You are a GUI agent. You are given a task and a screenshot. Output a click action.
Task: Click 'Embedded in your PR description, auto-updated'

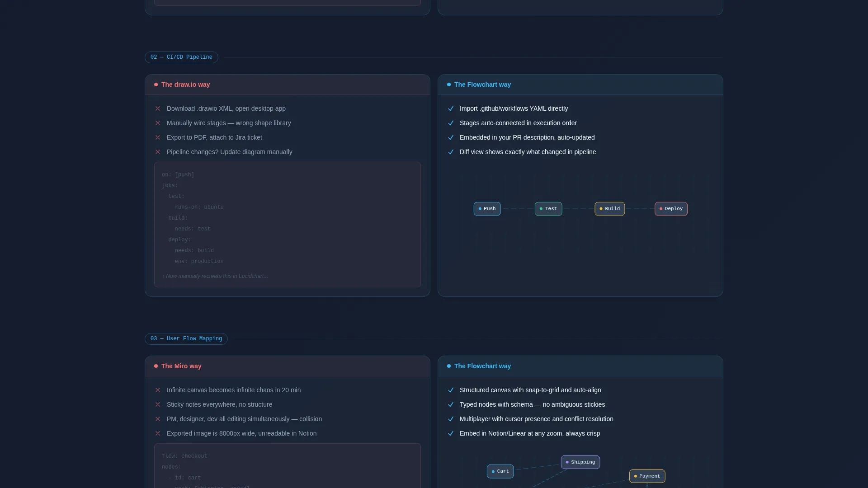(527, 137)
